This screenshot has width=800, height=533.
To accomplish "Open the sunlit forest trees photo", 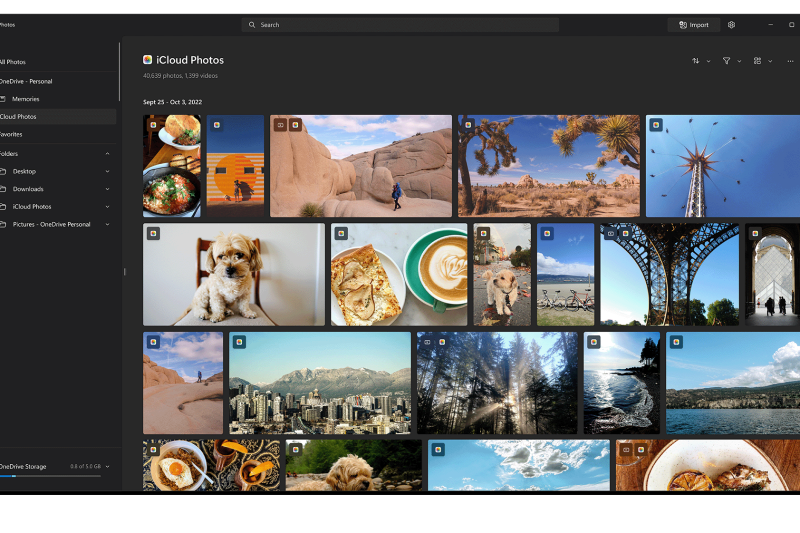I will (497, 383).
